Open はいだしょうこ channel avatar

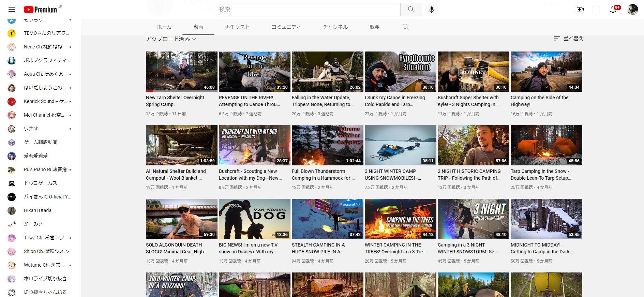coord(12,88)
